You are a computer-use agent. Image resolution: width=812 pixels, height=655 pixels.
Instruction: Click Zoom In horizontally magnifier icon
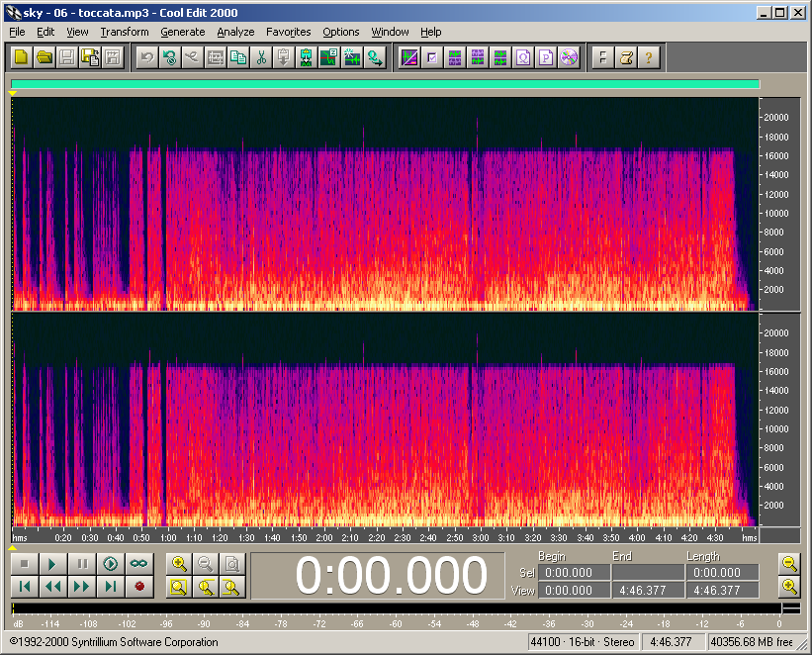pyautogui.click(x=179, y=564)
